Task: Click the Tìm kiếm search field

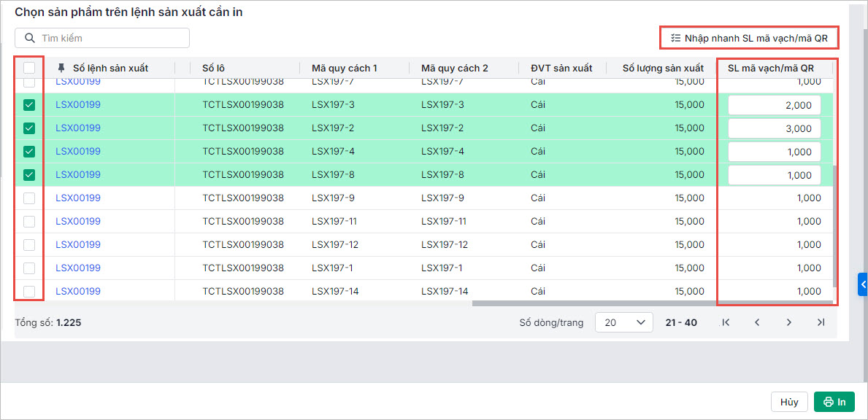Action: (102, 38)
